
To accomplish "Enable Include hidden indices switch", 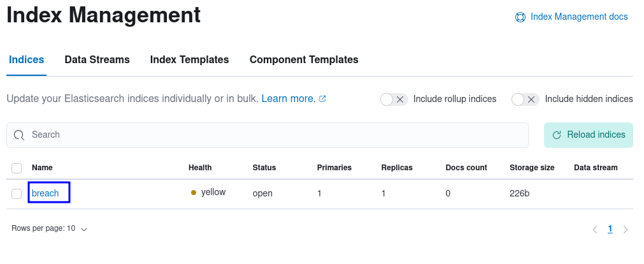I will point(526,99).
